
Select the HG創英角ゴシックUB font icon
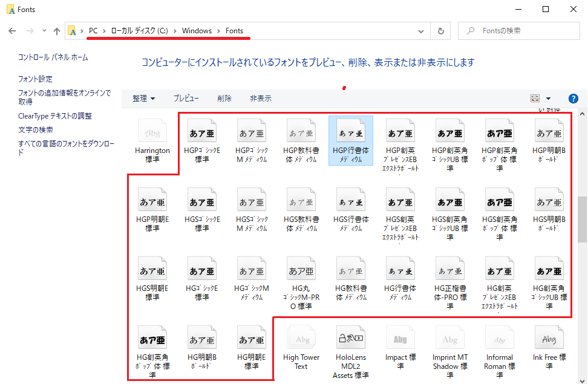tap(549, 269)
